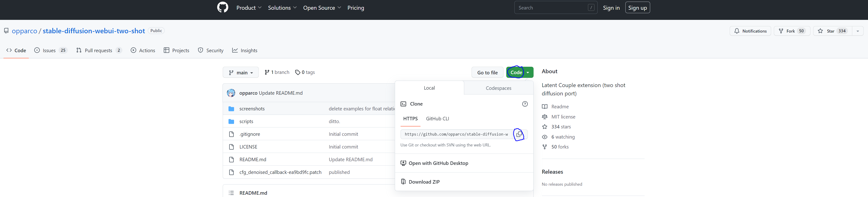
Task: Open the Pull requests tab
Action: 99,51
